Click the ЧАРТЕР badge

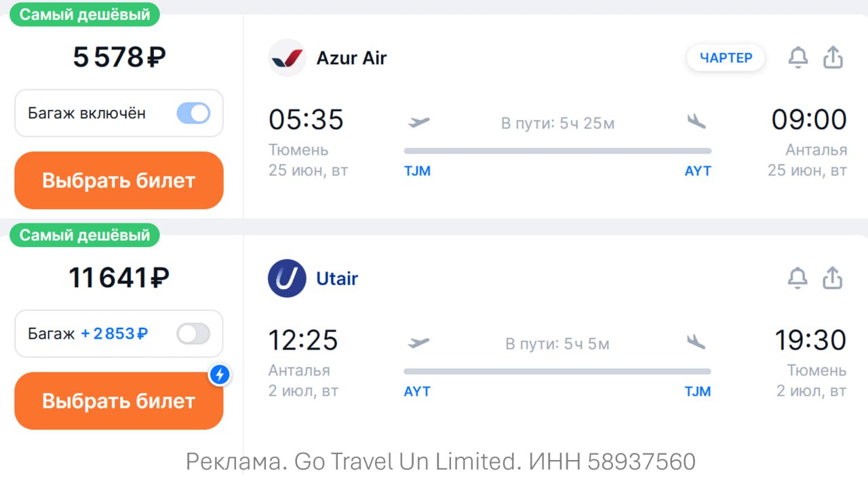(726, 58)
